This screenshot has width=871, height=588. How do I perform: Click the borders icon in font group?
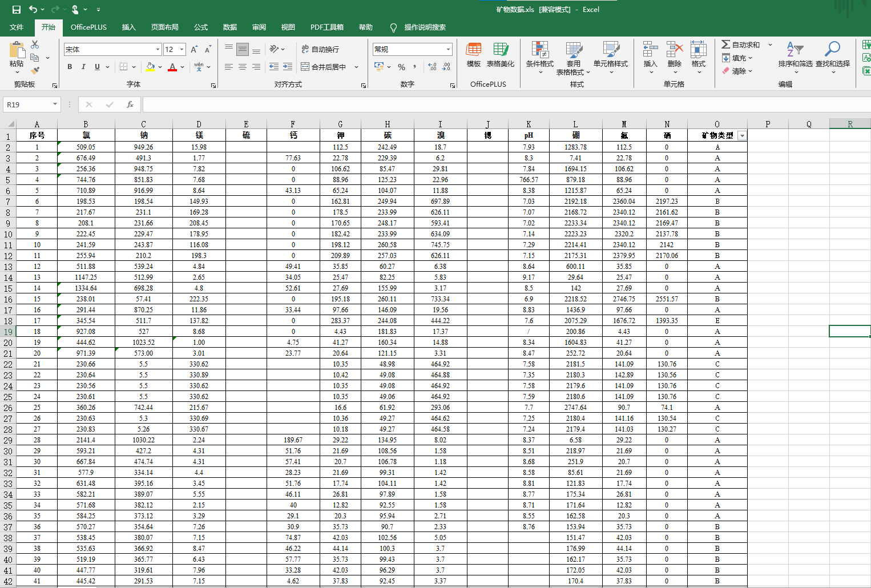pos(123,67)
